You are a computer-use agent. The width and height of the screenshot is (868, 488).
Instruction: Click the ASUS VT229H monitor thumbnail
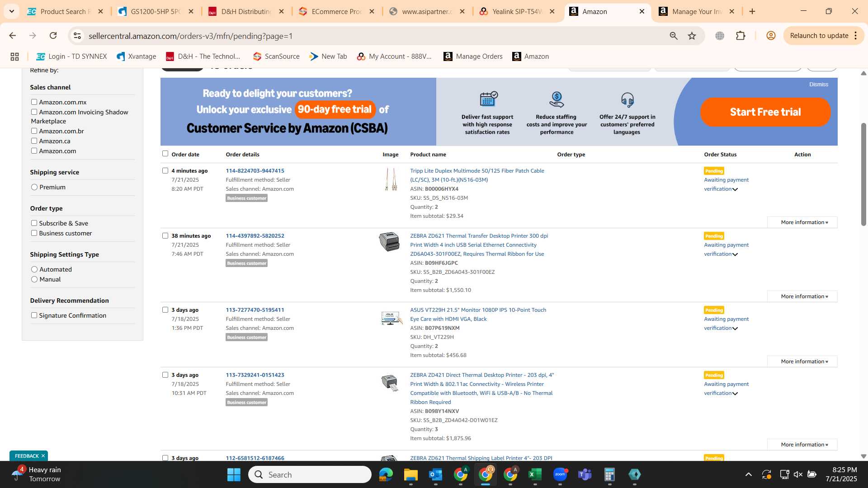391,318
